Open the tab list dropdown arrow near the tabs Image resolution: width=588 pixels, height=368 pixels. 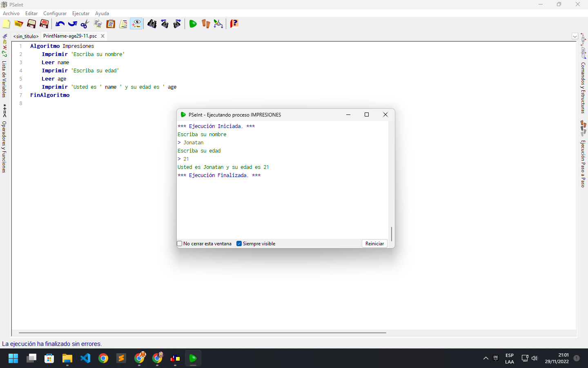(575, 36)
